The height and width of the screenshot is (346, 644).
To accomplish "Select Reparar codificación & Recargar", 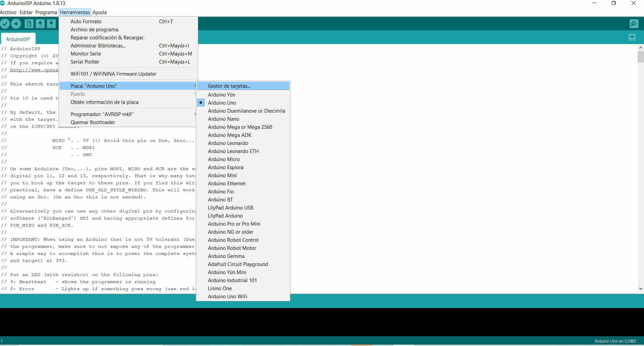I will point(128,38).
